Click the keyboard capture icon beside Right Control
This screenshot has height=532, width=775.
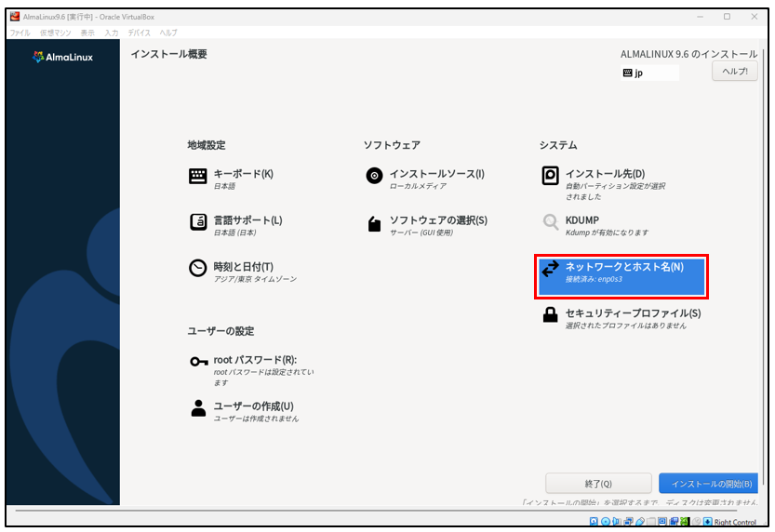pyautogui.click(x=708, y=522)
